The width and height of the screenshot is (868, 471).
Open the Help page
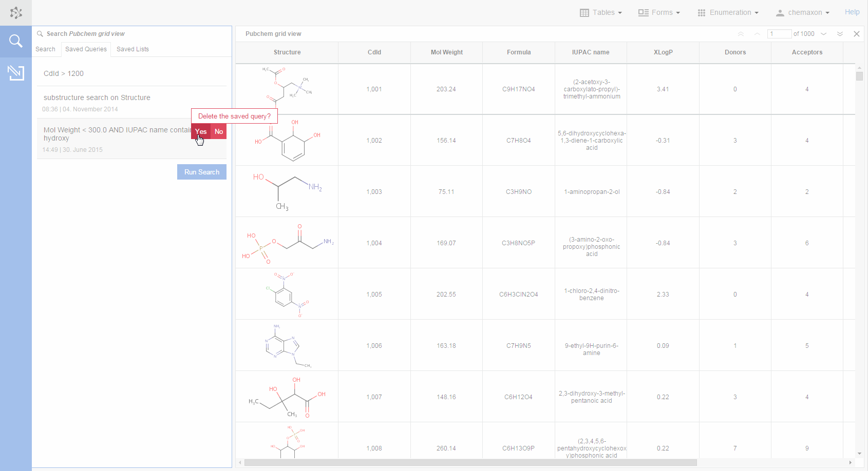click(x=852, y=12)
